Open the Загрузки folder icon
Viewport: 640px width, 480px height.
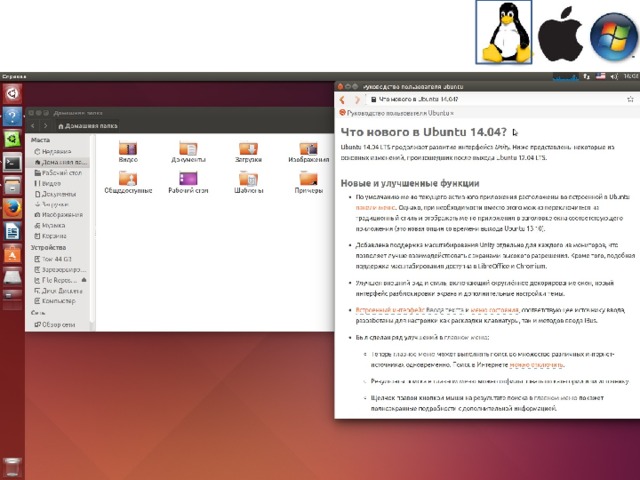(248, 152)
